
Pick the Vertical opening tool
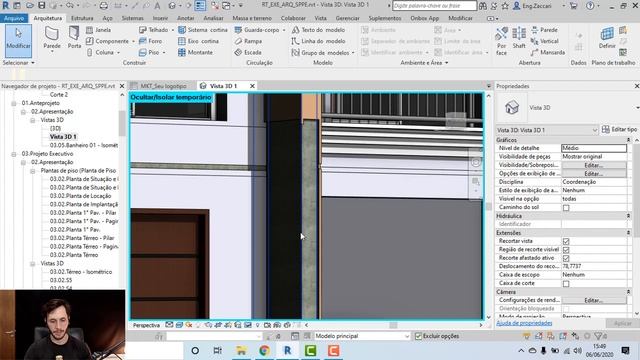pos(545,41)
